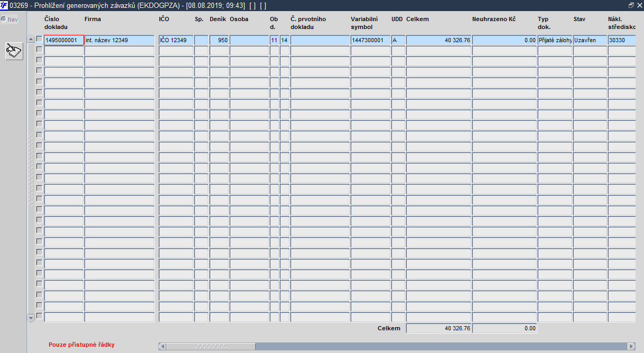Click the 'Osoba' column header
Viewport: 644px width, 353px height.
coord(239,19)
